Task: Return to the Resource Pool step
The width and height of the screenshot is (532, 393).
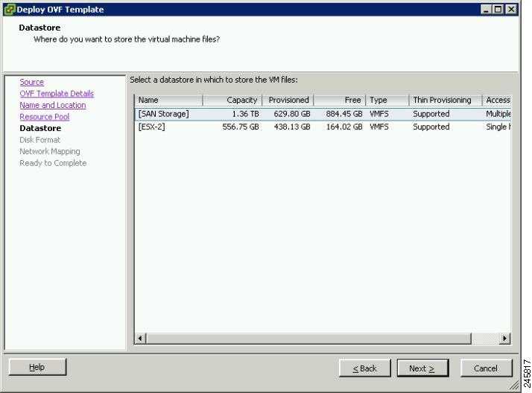Action: [45, 117]
